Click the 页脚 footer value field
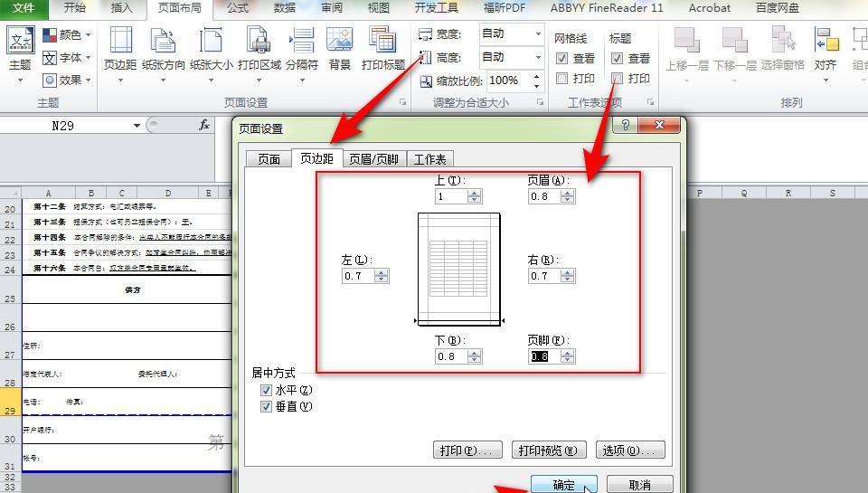 coord(544,356)
